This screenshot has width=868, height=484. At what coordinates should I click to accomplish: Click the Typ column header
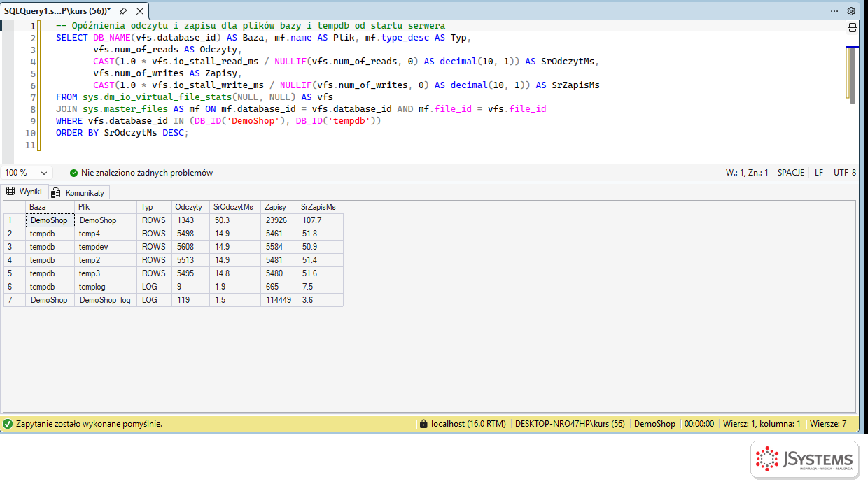point(155,207)
